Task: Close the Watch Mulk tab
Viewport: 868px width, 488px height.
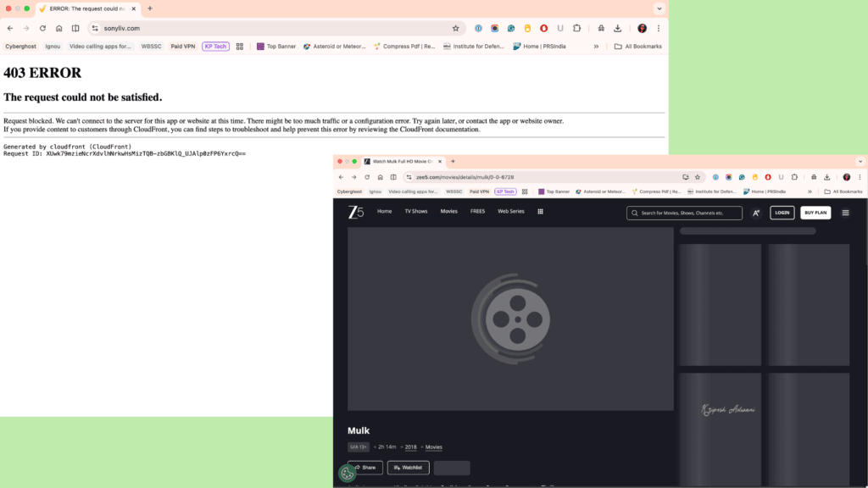Action: pyautogui.click(x=440, y=162)
